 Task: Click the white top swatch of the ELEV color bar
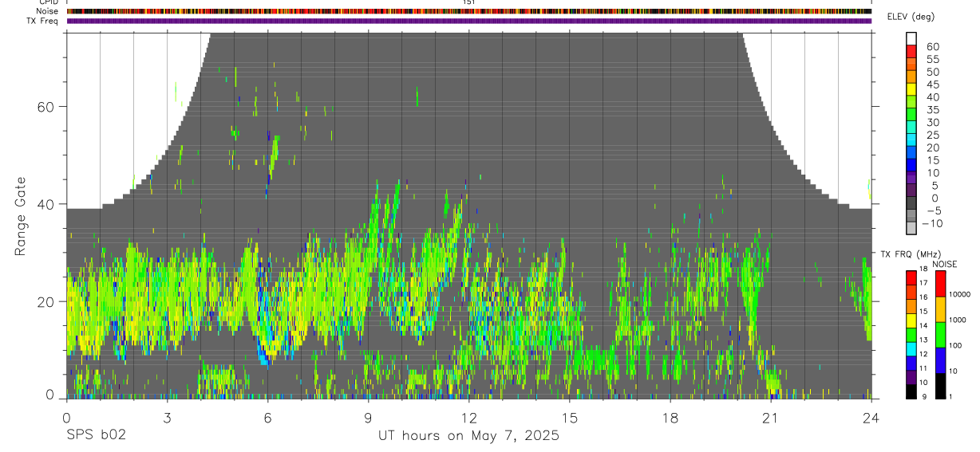(x=911, y=37)
